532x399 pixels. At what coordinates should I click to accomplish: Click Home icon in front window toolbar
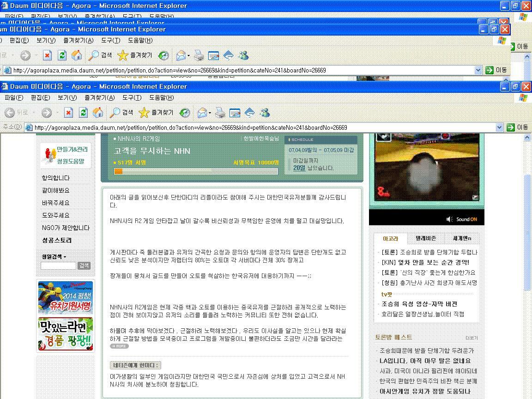click(x=98, y=113)
